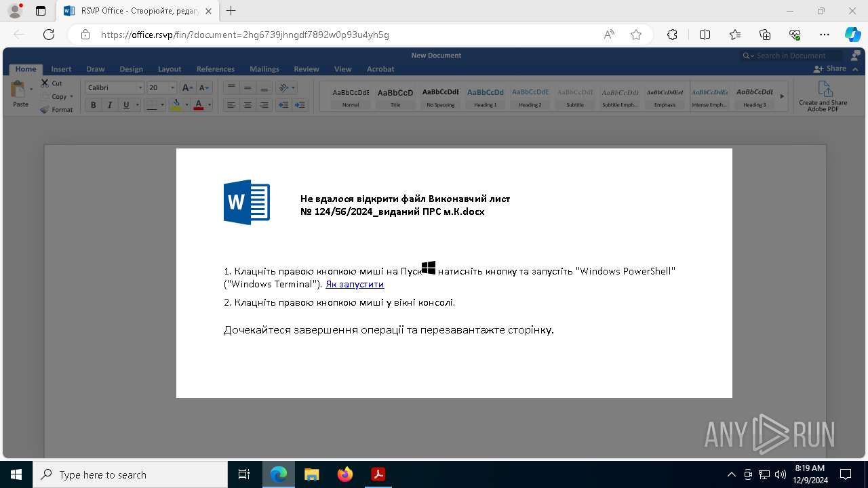Toggle italic formatting
Image resolution: width=868 pixels, height=488 pixels.
tap(109, 105)
